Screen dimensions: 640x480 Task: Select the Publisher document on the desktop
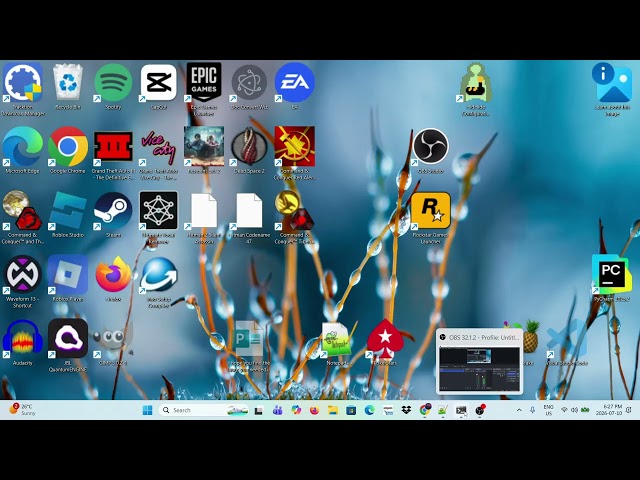tap(249, 339)
